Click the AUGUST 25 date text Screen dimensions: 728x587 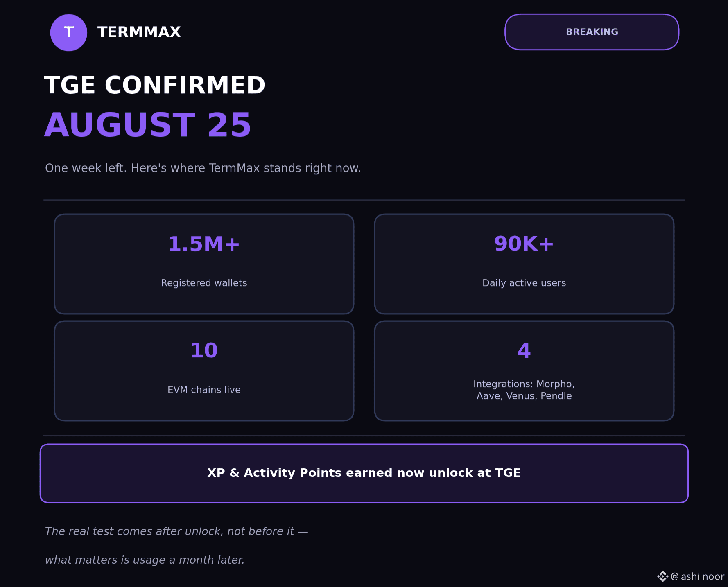pos(147,125)
